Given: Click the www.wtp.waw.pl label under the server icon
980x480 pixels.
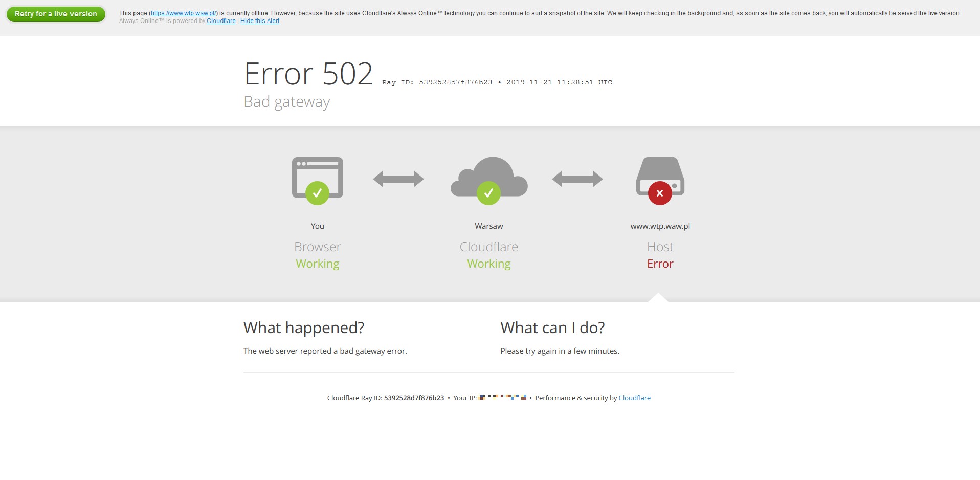Looking at the screenshot, I should tap(660, 226).
